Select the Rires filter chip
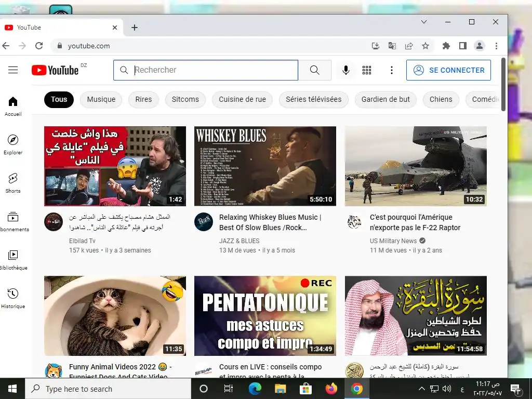This screenshot has height=399, width=532. point(143,99)
